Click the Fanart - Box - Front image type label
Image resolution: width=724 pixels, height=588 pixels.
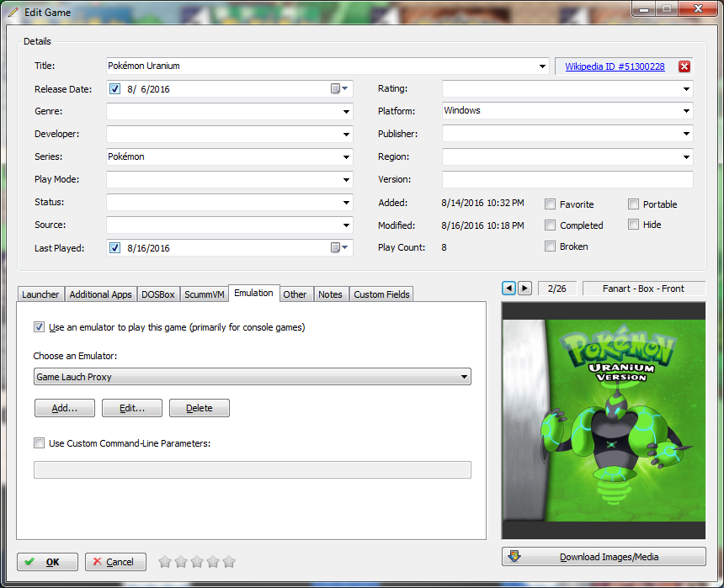tap(644, 289)
